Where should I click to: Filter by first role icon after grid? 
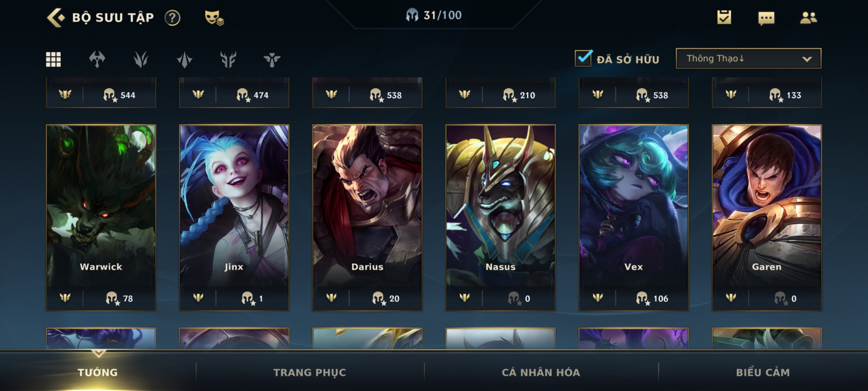tap(97, 59)
